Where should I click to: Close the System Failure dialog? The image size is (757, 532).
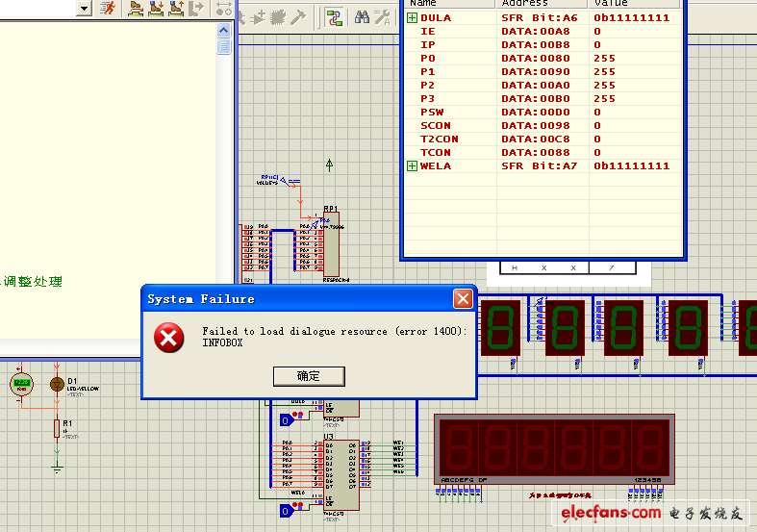point(463,299)
